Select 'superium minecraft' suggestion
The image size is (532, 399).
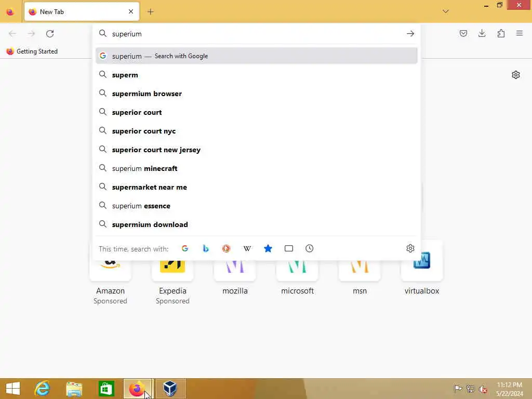[x=257, y=168]
